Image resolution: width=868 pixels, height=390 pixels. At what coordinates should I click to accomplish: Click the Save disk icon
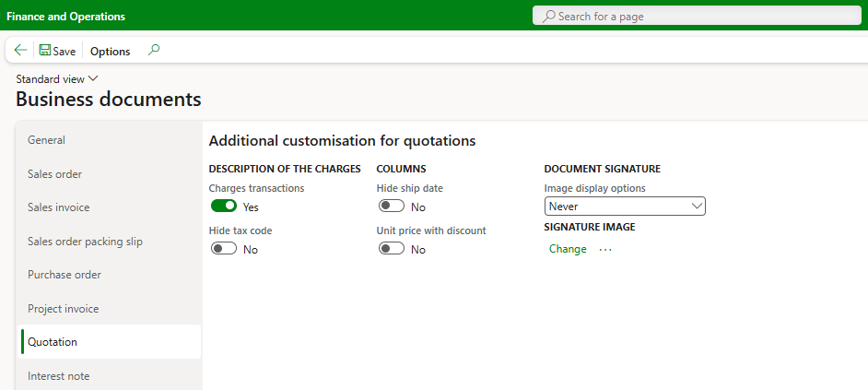pos(45,51)
